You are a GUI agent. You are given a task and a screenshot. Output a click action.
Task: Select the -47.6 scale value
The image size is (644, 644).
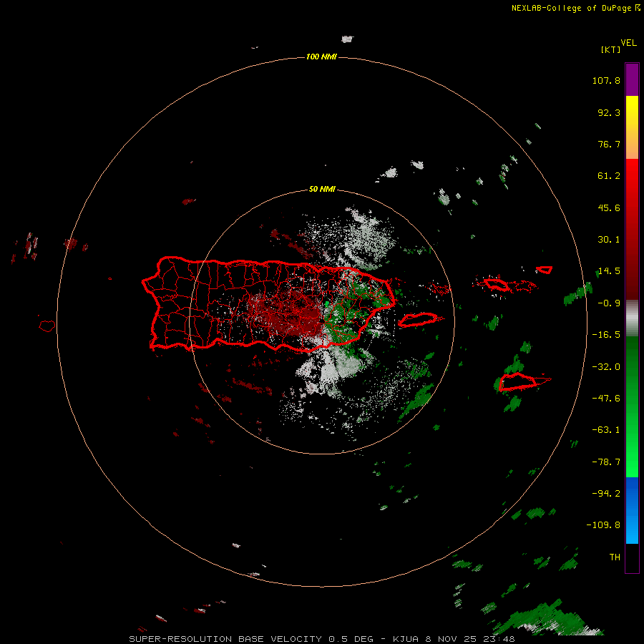click(x=606, y=399)
